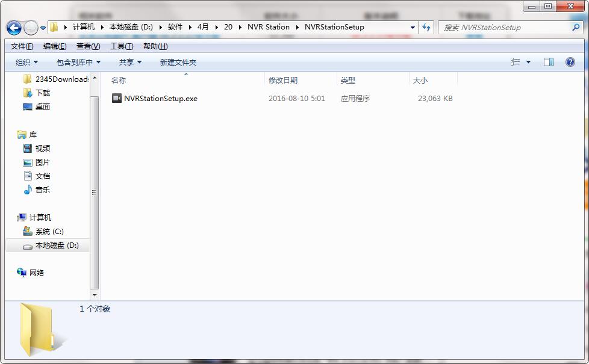Click the navigation pane vertical scrollbar

94,193
